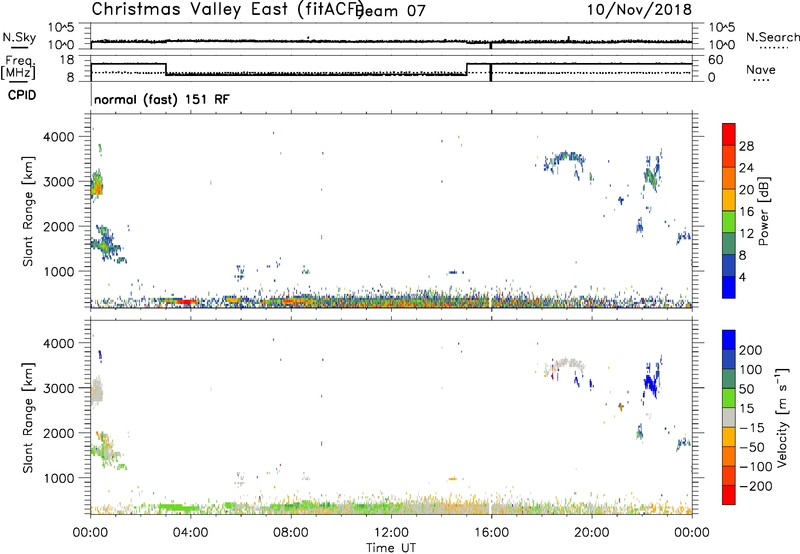Click the '20' label on the Power scale

746,190
